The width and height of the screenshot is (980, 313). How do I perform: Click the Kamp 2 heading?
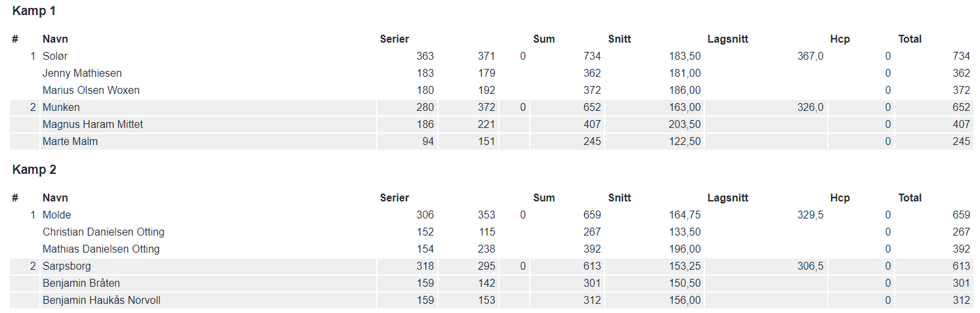pyautogui.click(x=34, y=170)
